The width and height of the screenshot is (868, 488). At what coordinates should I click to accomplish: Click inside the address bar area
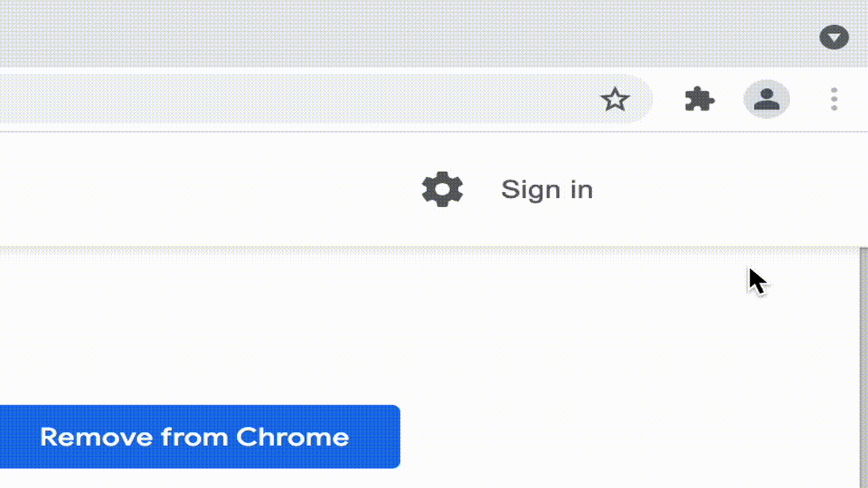305,99
